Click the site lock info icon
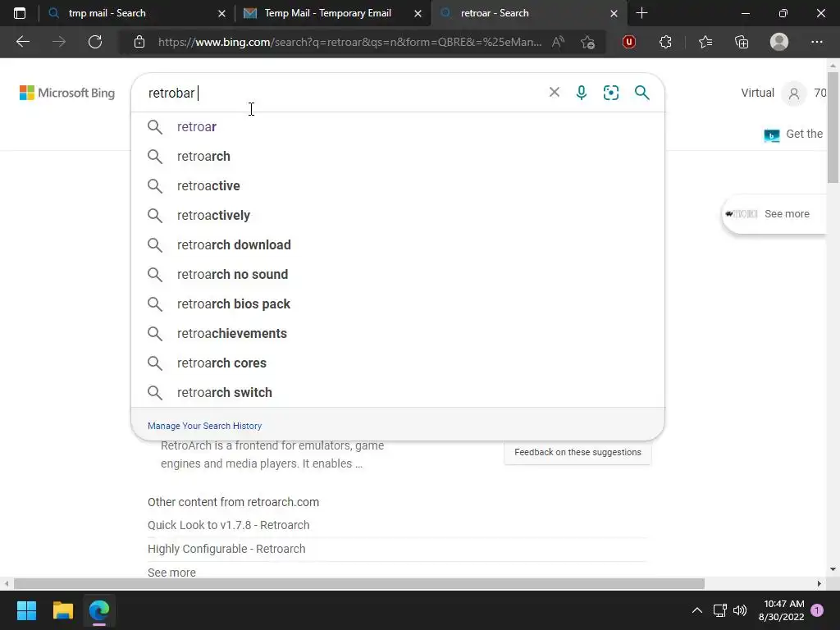The image size is (840, 630). coord(139,42)
